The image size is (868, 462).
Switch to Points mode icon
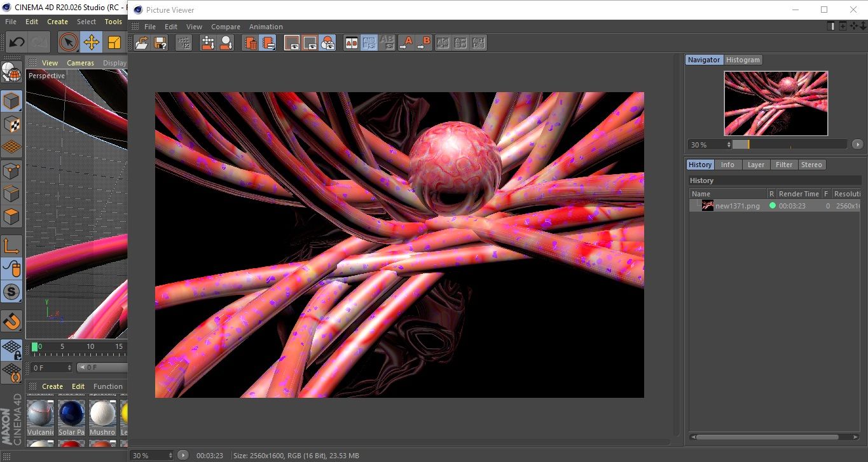coord(11,171)
